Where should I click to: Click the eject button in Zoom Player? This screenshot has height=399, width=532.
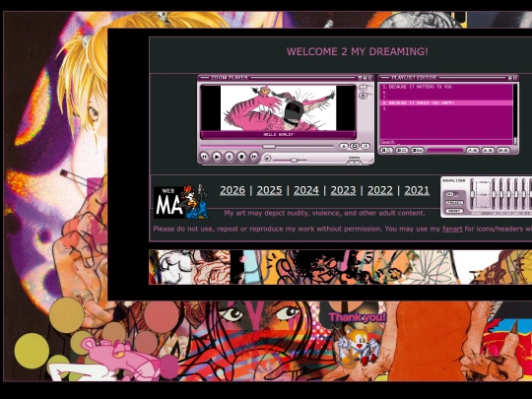pos(344,146)
